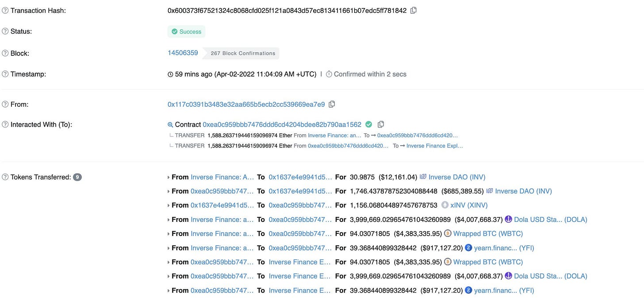Open Inverse Finance Expl... link in second TRANSFER line
This screenshot has height=302, width=644.
[435, 146]
